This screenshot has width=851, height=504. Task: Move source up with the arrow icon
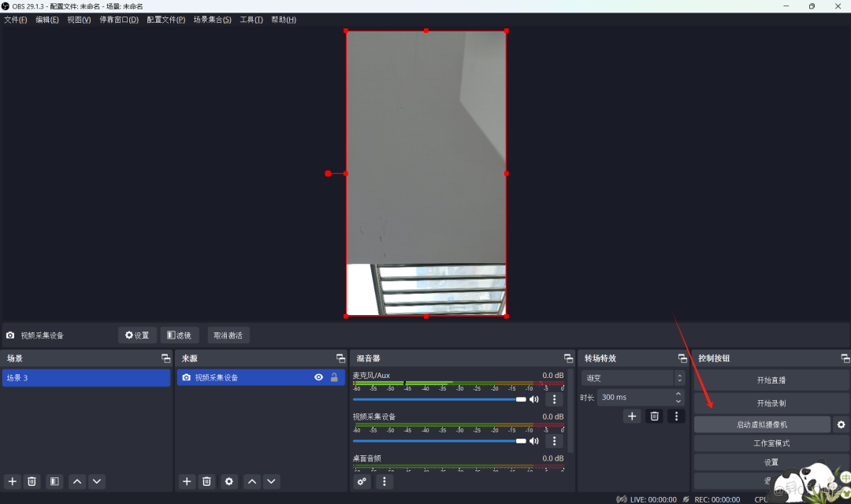(x=251, y=481)
